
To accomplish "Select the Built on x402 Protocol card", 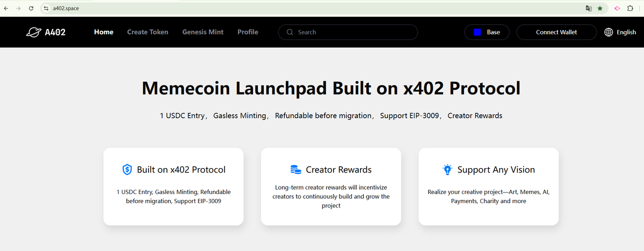I will coord(173,187).
